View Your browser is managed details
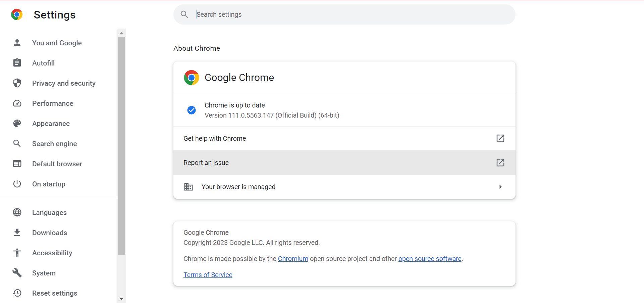The image size is (644, 303). tap(344, 187)
